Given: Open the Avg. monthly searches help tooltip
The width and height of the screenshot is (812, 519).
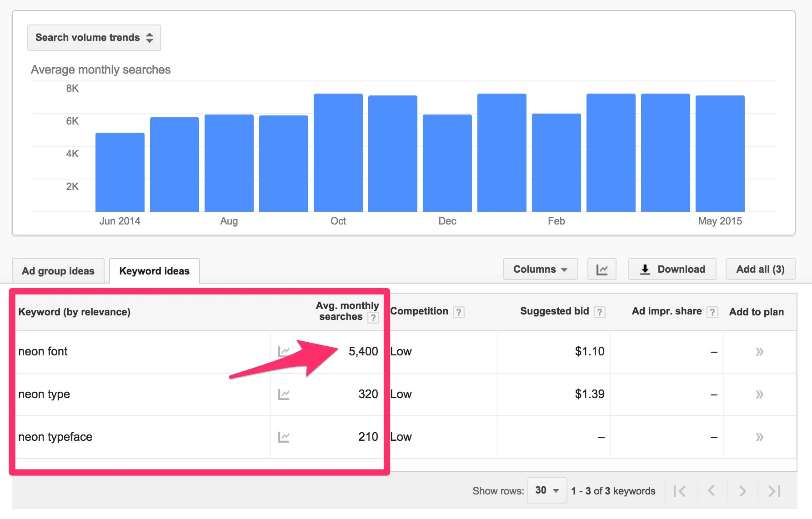Looking at the screenshot, I should point(373,318).
